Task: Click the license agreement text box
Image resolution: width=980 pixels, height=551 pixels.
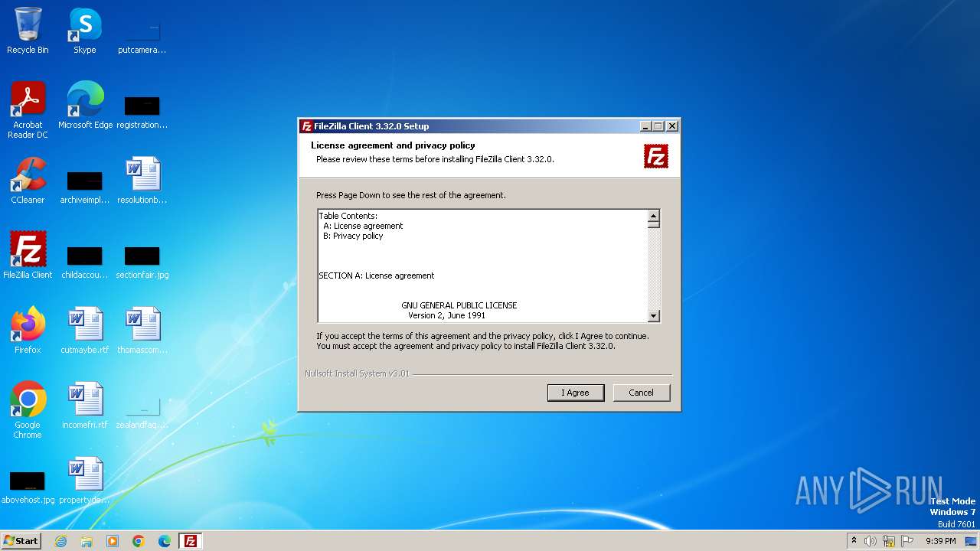Action: (482, 266)
